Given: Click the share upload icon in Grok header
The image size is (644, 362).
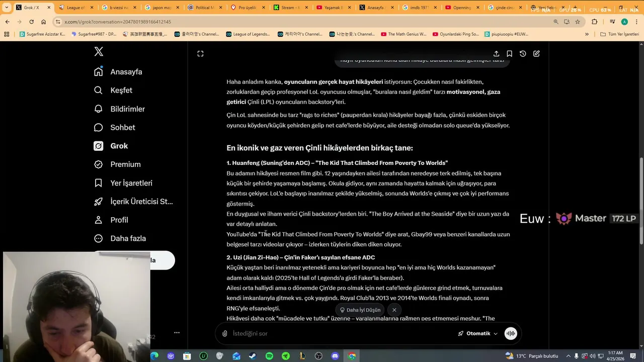Looking at the screenshot, I should point(496,54).
